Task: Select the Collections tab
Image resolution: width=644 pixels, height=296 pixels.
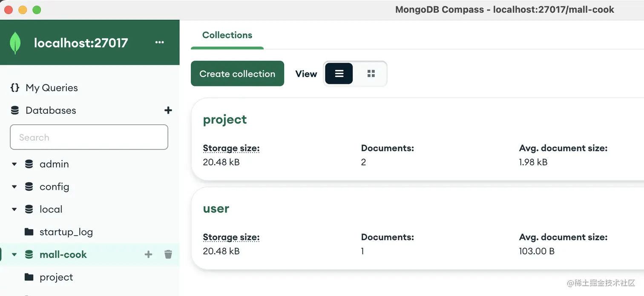Action: [227, 35]
